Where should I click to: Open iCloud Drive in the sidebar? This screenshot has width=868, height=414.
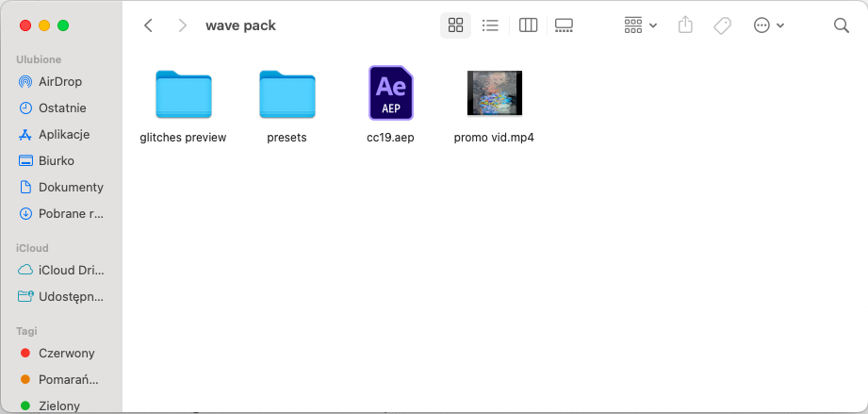pos(71,270)
